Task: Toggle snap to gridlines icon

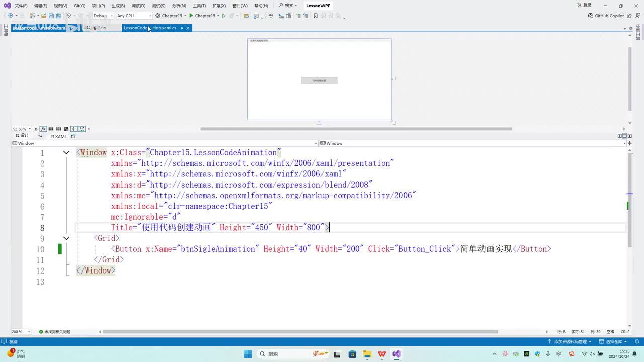Action: tap(59, 129)
